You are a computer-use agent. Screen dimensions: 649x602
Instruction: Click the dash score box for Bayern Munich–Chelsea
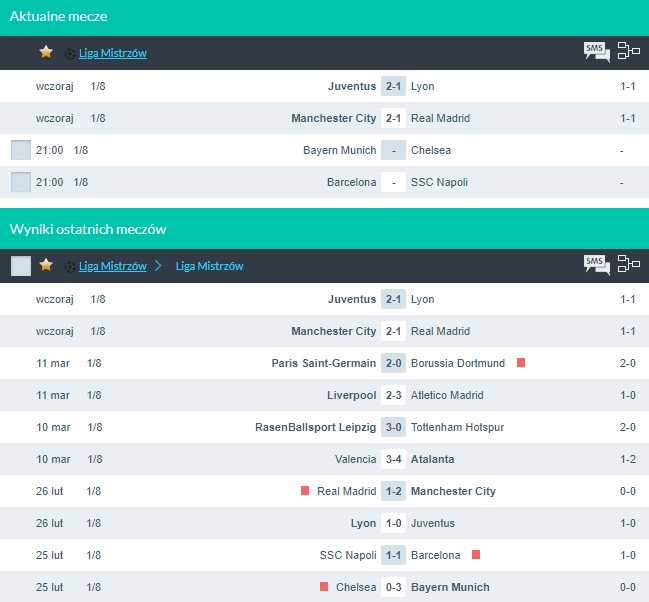click(393, 150)
